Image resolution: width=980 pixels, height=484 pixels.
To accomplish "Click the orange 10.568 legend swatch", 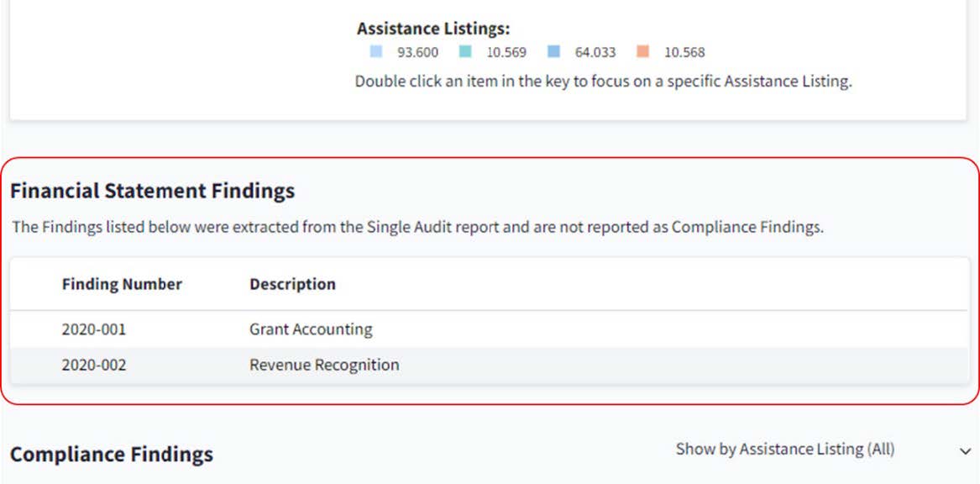I will click(643, 52).
